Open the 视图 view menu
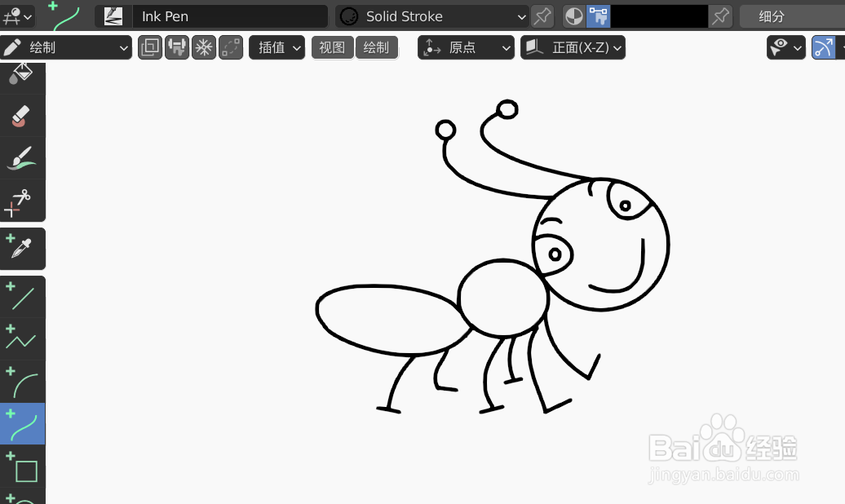845x504 pixels. tap(333, 47)
